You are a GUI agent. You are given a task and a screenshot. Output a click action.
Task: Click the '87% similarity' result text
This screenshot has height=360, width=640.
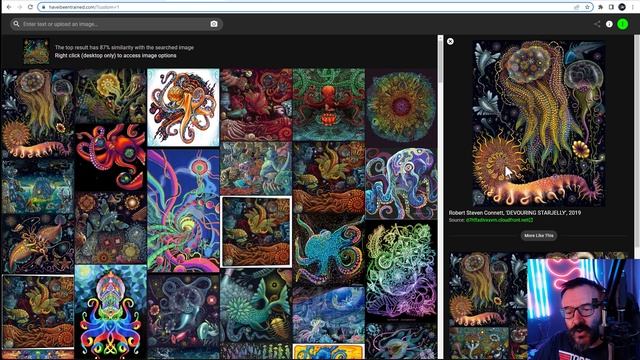[124, 47]
